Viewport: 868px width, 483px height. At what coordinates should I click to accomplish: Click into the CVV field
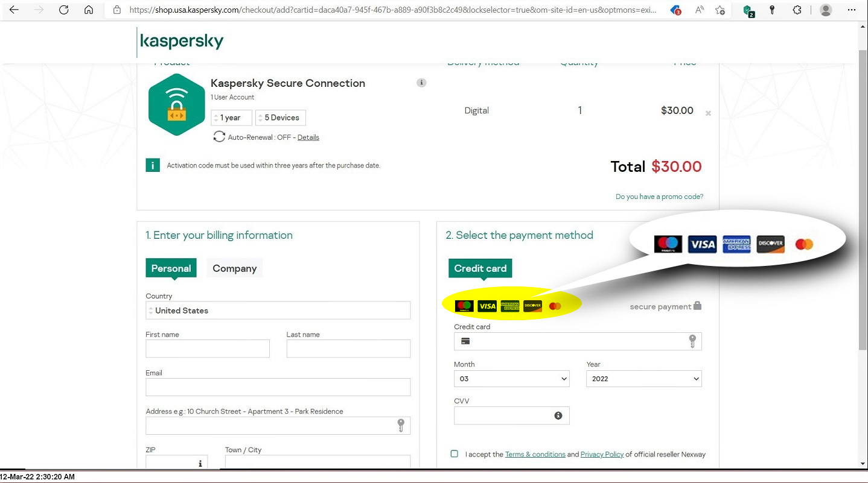point(512,415)
